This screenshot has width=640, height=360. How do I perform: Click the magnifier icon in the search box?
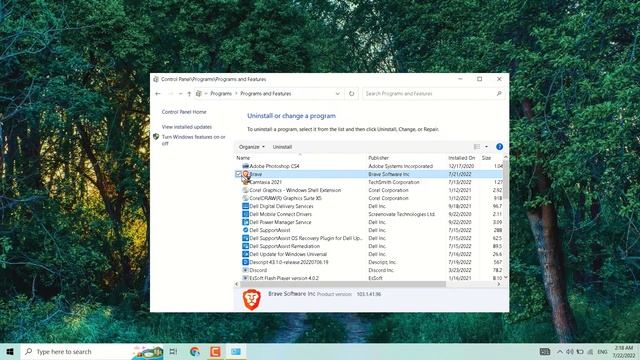pyautogui.click(x=499, y=93)
